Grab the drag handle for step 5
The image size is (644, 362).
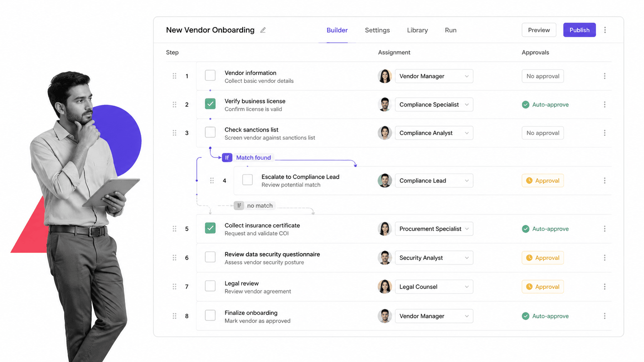(174, 229)
